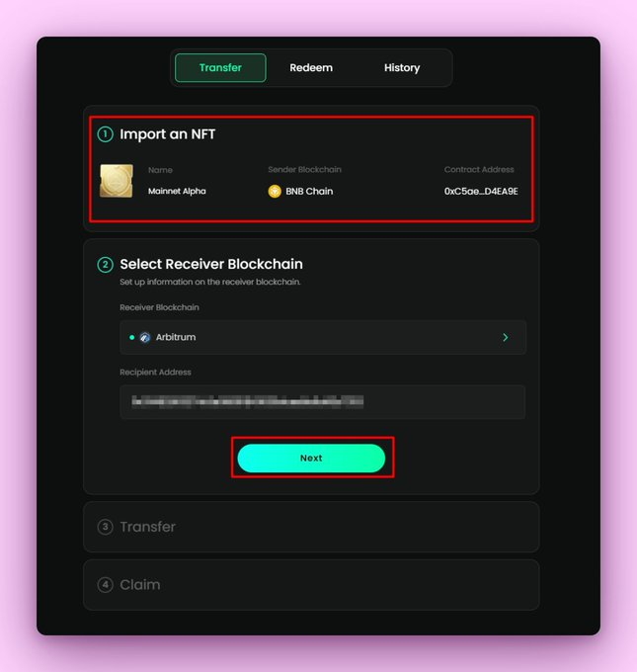
Task: Click 'Set up information on the receiver blockchain' text
Action: click(210, 282)
